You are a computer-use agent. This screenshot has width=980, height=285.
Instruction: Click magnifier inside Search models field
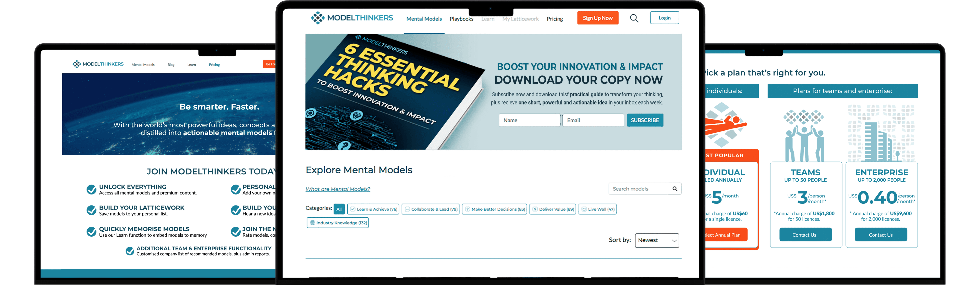point(675,189)
